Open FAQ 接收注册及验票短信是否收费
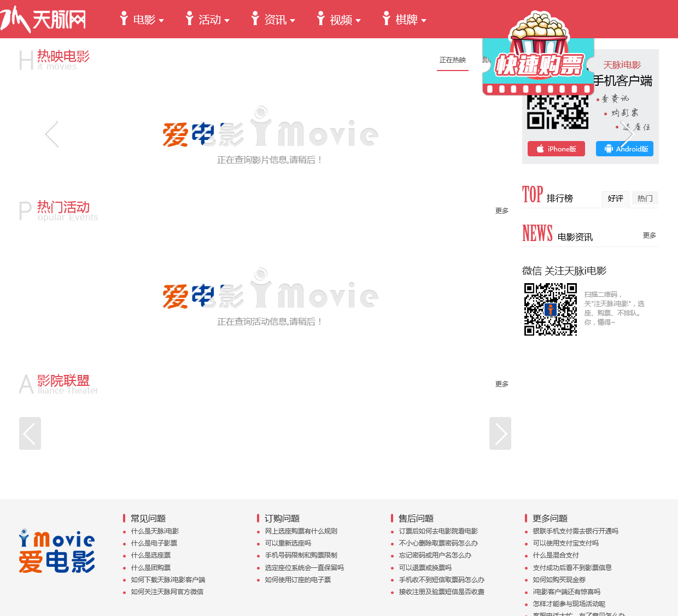The width and height of the screenshot is (678, 616). click(442, 592)
